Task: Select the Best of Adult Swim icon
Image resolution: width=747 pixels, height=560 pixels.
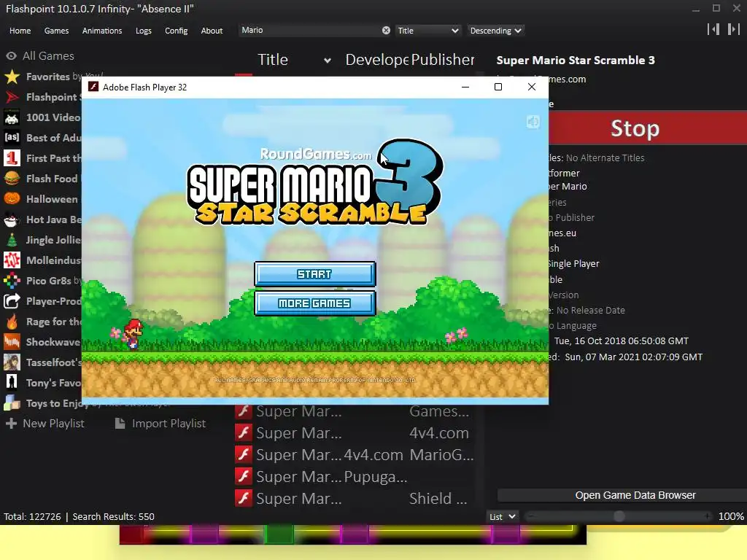Action: tap(12, 138)
